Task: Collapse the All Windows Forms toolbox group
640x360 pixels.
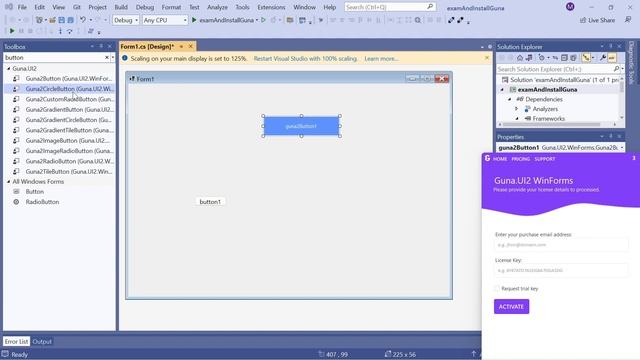Action: [9, 182]
